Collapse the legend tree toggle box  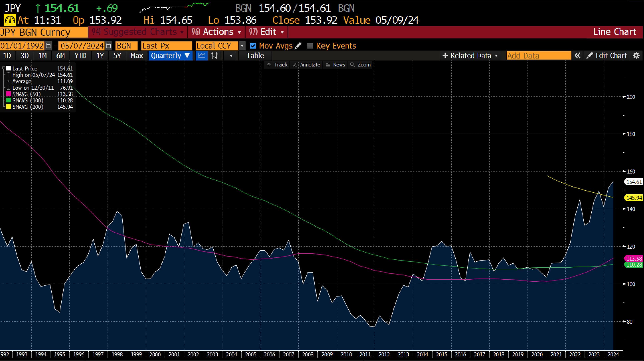pyautogui.click(x=4, y=68)
